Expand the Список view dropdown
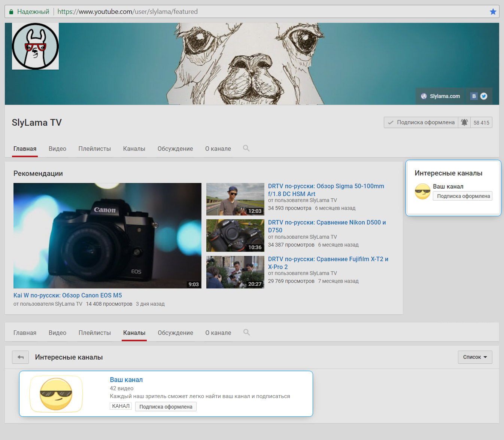Screen dimensions: 504x440 point(475,357)
